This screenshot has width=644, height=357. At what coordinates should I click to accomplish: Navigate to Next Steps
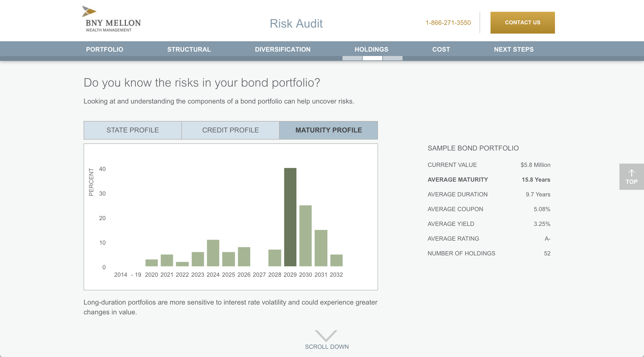coord(514,49)
